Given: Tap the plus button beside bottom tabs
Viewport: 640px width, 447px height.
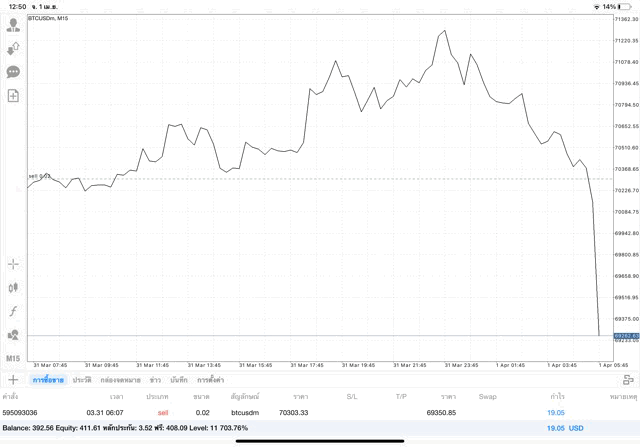Looking at the screenshot, I should tap(13, 380).
